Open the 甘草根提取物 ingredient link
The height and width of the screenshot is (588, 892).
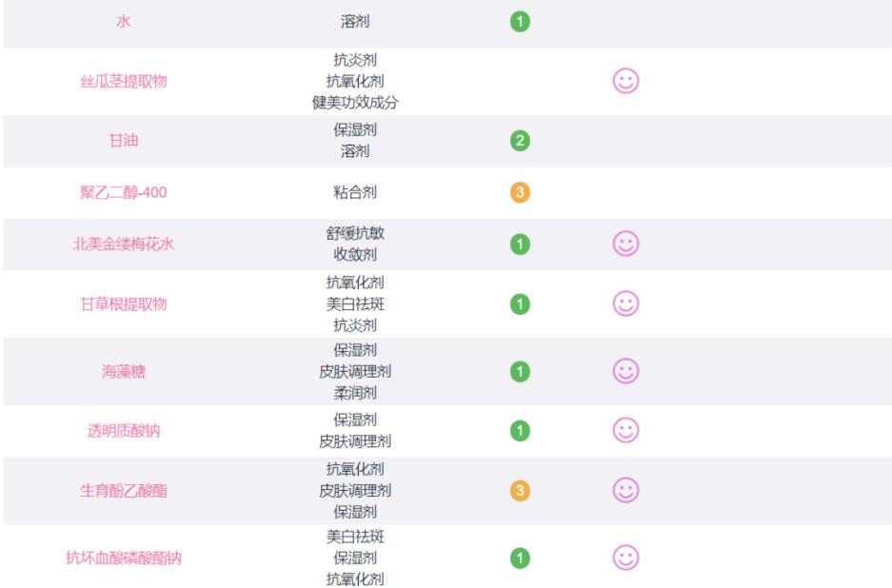tap(124, 304)
